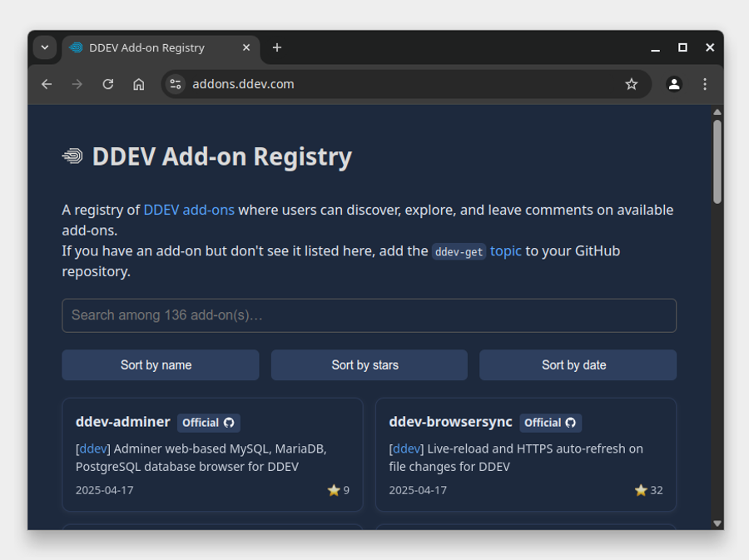Open the DDEV add-ons link

click(x=188, y=210)
